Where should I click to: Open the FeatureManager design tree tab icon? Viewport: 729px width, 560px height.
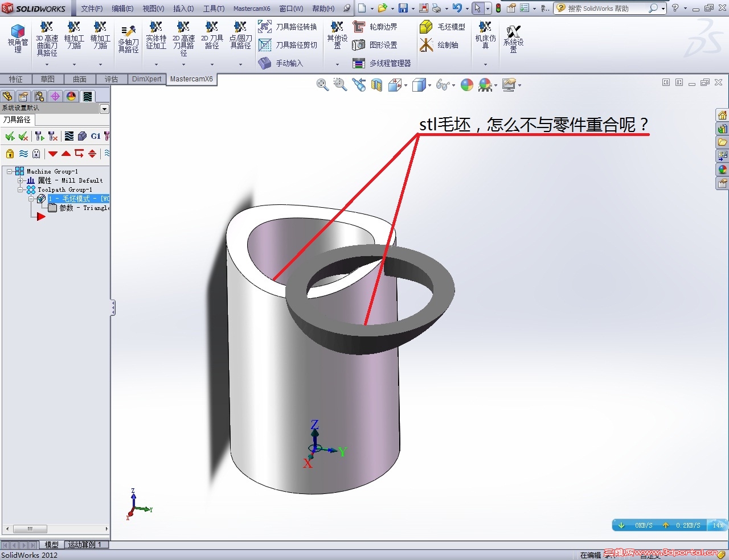click(x=7, y=96)
